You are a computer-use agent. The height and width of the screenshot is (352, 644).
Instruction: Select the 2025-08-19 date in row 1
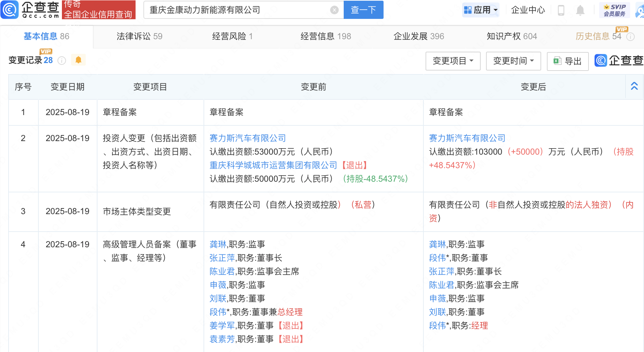tap(68, 112)
